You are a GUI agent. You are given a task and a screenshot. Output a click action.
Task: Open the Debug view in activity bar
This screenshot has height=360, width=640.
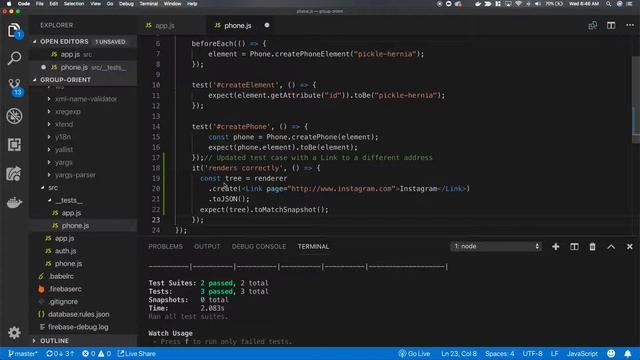(14, 116)
